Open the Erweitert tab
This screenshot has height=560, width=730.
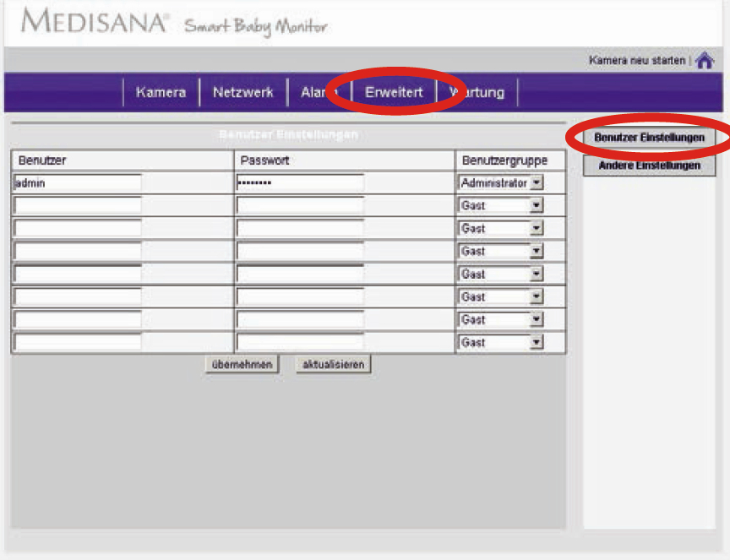coord(394,93)
